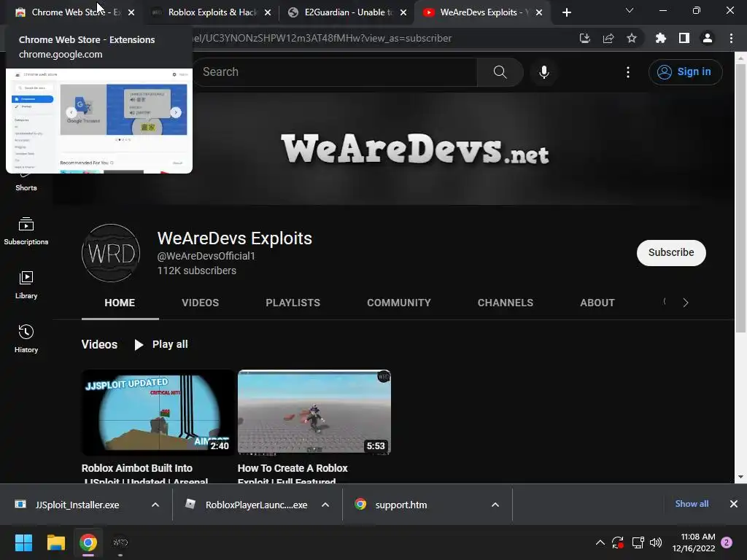Switch to the HOME channel tab
The height and width of the screenshot is (560, 747).
[120, 303]
